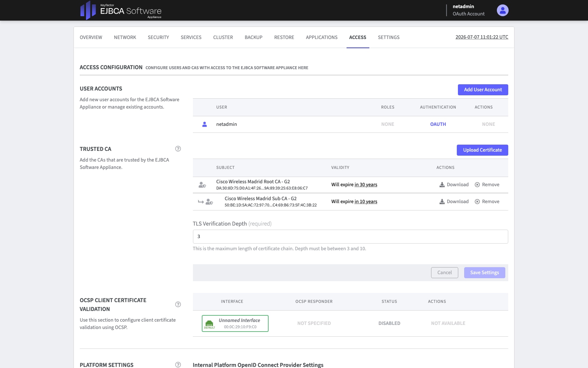The image size is (588, 368).
Task: Open Platform Settings help icon
Action: pos(178,365)
